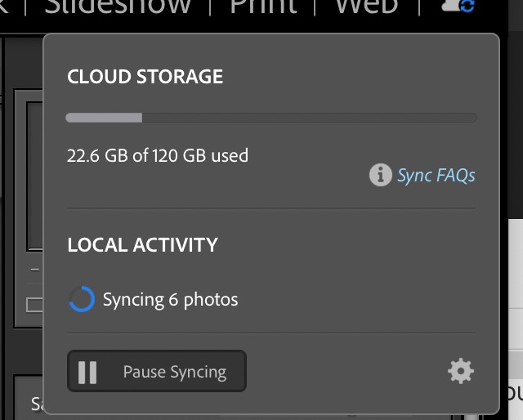The image size is (523, 420).
Task: Click the blue syncing spinner icon
Action: [81, 300]
